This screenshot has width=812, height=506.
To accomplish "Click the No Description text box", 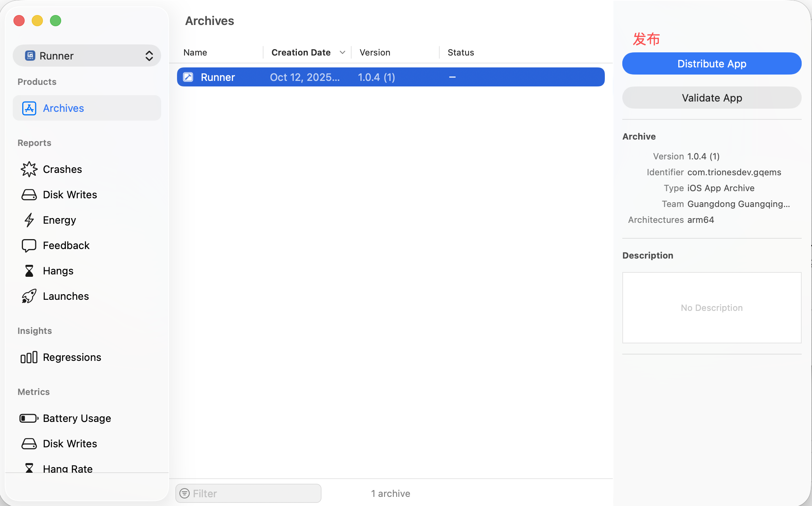I will (x=712, y=308).
